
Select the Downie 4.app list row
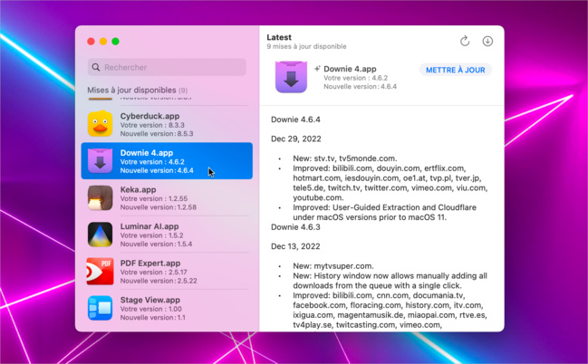point(167,161)
